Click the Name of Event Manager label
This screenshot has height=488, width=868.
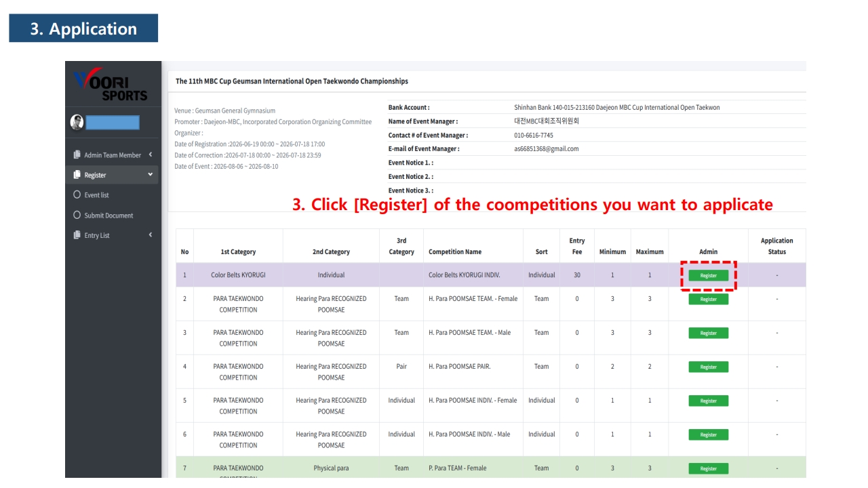422,122
